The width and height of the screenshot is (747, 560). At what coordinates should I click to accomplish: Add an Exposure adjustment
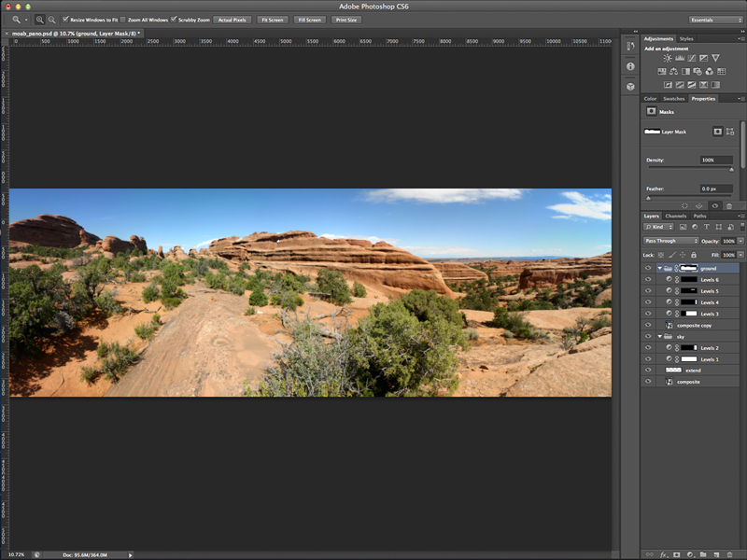(x=704, y=58)
